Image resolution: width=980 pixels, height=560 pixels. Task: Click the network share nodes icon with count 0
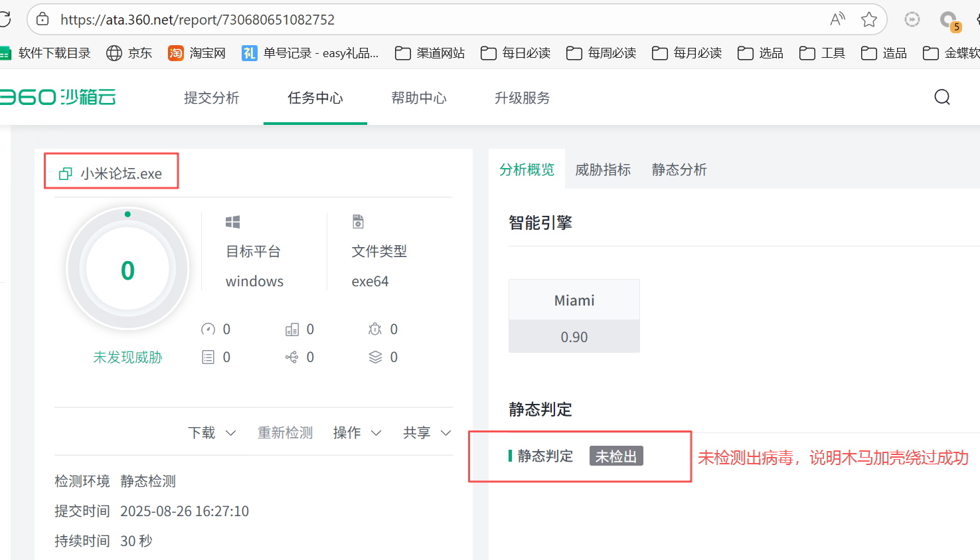291,357
